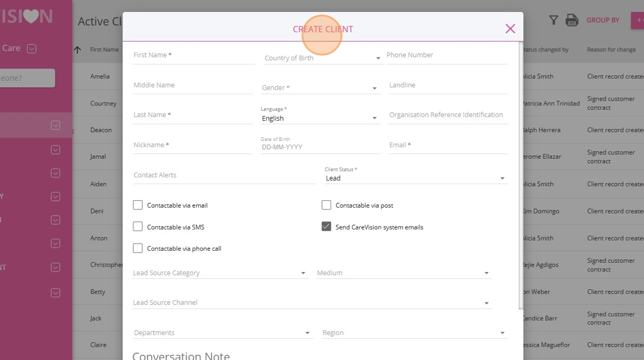
Task: Open the Language dropdown showing English
Action: click(320, 118)
